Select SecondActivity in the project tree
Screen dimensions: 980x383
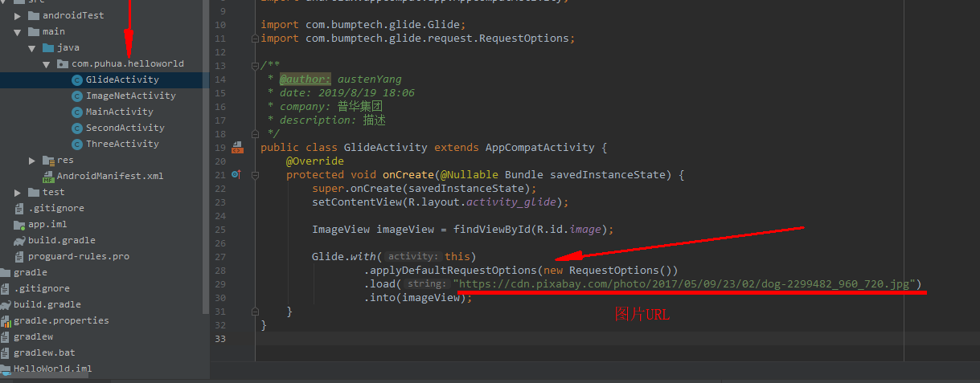tap(125, 128)
